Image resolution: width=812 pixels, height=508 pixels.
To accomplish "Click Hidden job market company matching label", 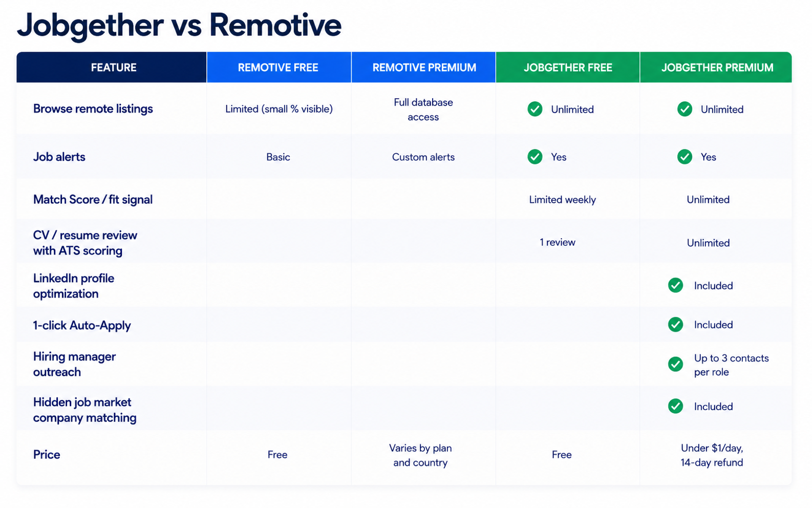I will [85, 410].
